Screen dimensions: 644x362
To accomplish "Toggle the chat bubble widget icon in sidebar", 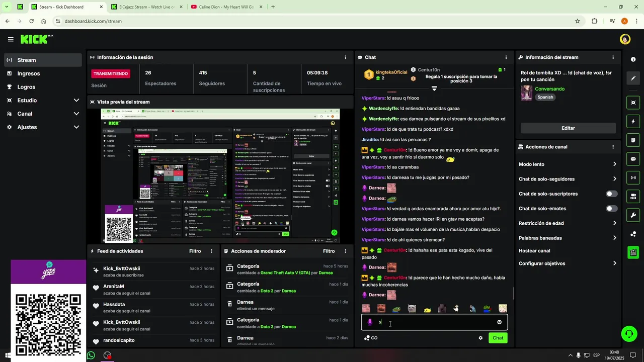I will tap(633, 159).
